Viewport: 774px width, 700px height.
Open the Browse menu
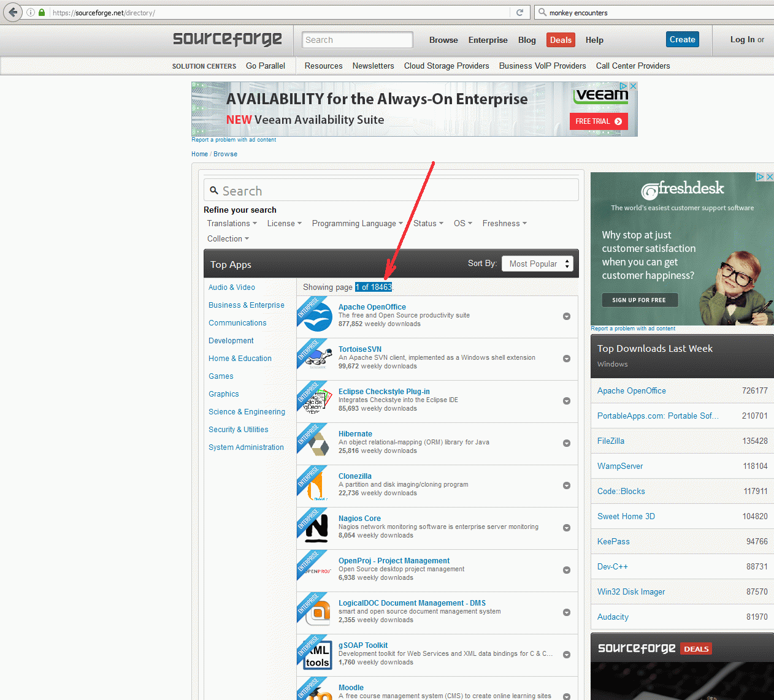click(x=443, y=40)
